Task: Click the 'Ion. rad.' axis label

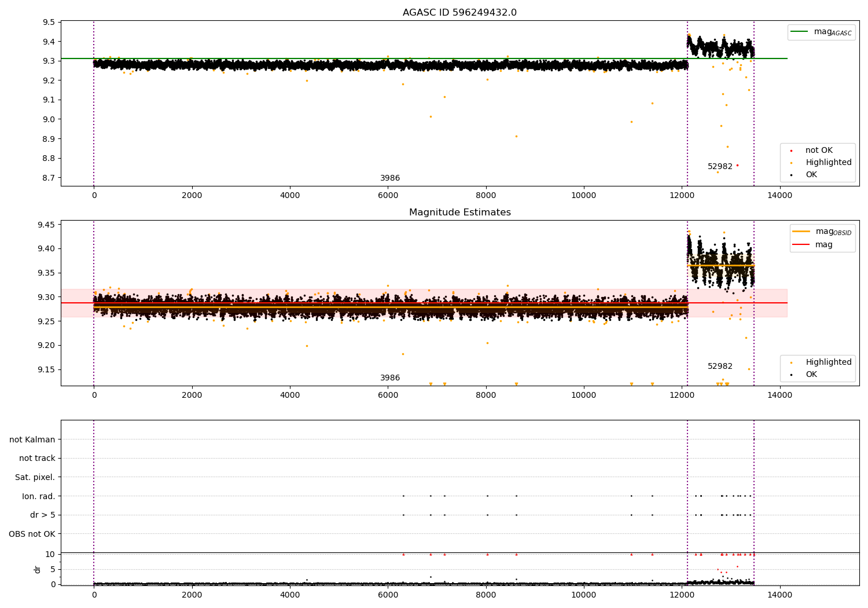Action: (39, 496)
